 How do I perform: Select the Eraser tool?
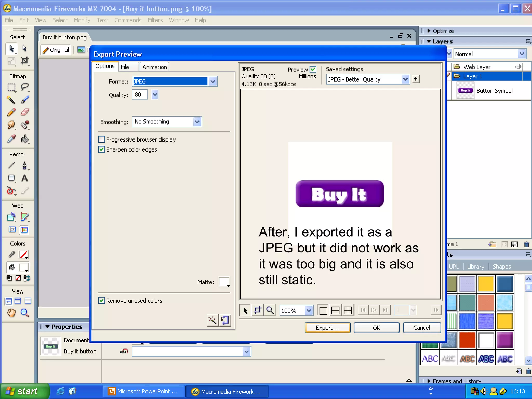point(24,112)
